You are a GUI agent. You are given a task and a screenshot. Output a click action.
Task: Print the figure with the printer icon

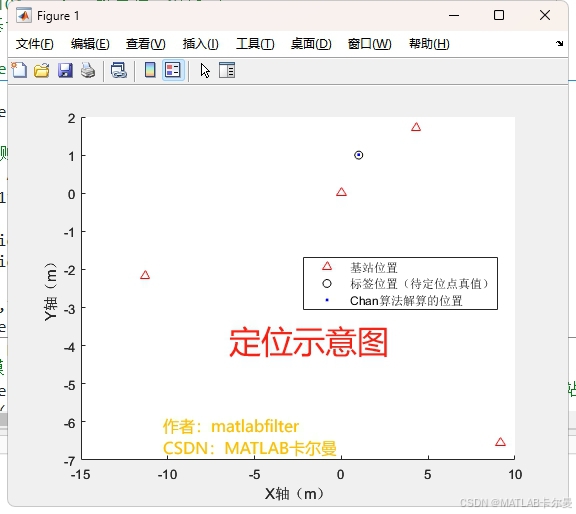[88, 70]
